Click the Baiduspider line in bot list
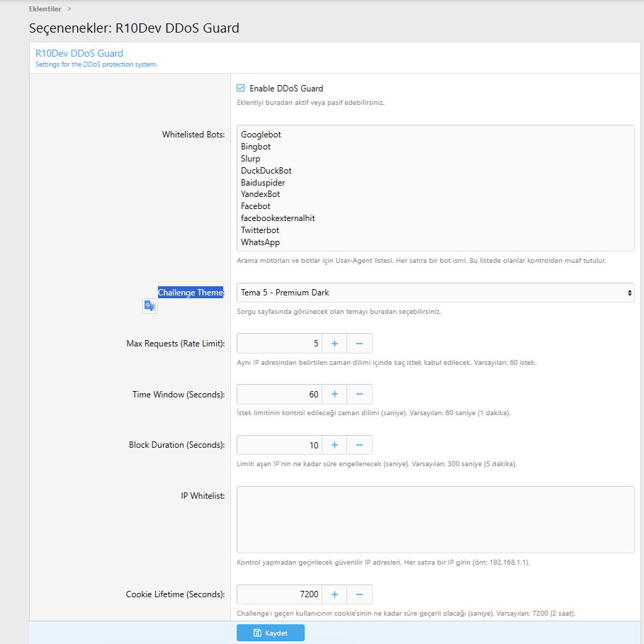This screenshot has width=644, height=644. pos(263,183)
